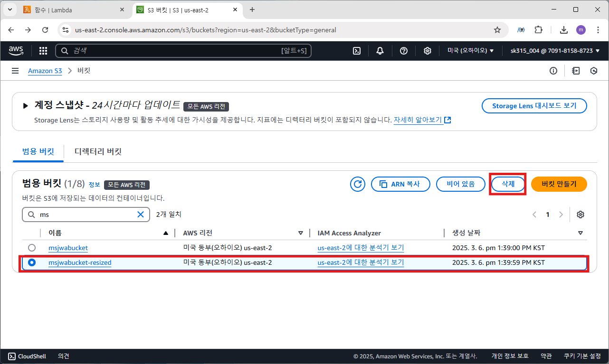Open Chrome profile avatar
The height and width of the screenshot is (364, 609).
click(x=581, y=30)
